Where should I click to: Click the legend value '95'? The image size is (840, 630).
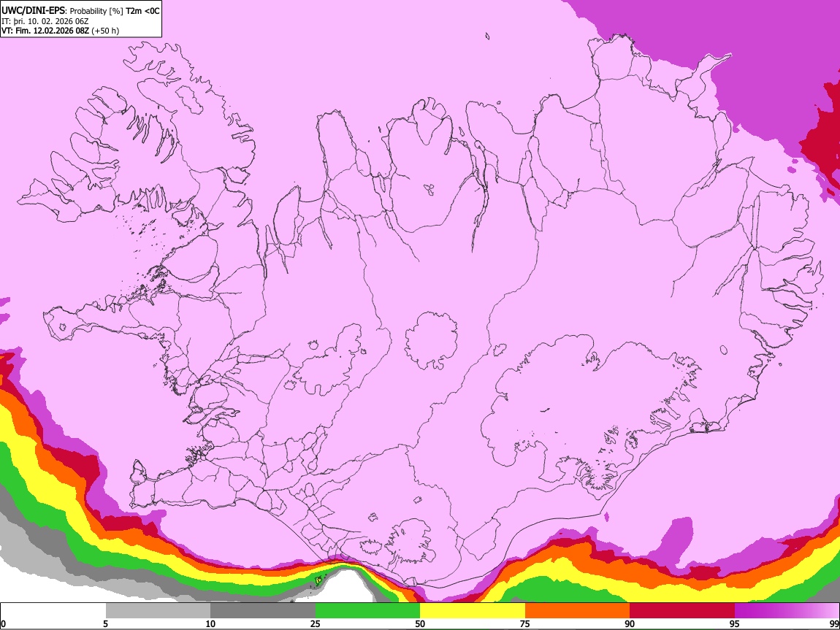[735, 623]
